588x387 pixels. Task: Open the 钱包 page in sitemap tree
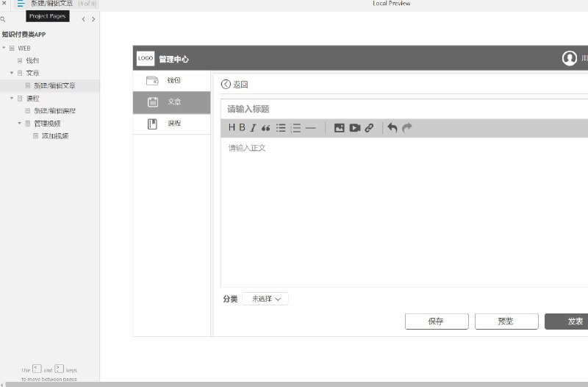[32, 60]
